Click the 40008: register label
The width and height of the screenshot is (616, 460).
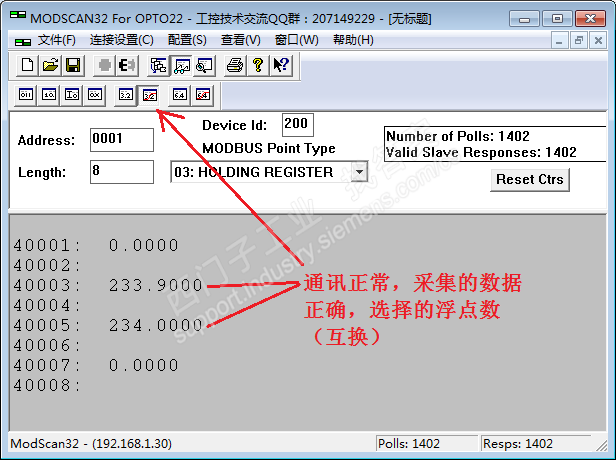click(x=47, y=385)
